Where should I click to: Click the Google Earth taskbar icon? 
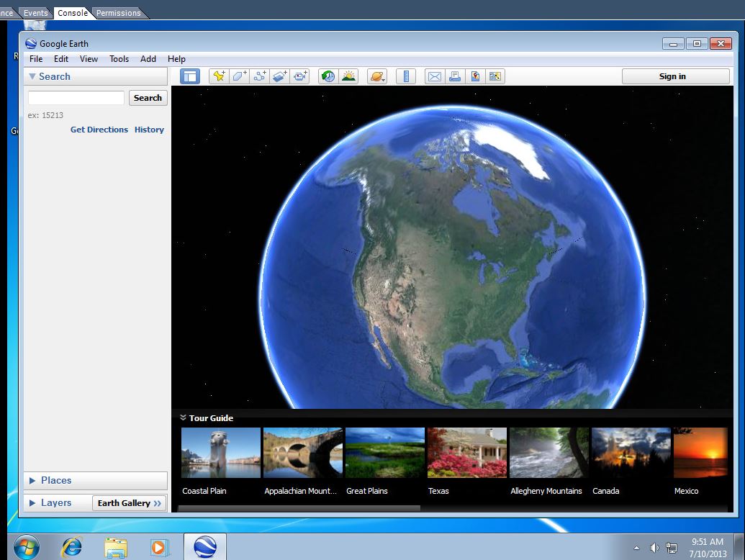[204, 547]
